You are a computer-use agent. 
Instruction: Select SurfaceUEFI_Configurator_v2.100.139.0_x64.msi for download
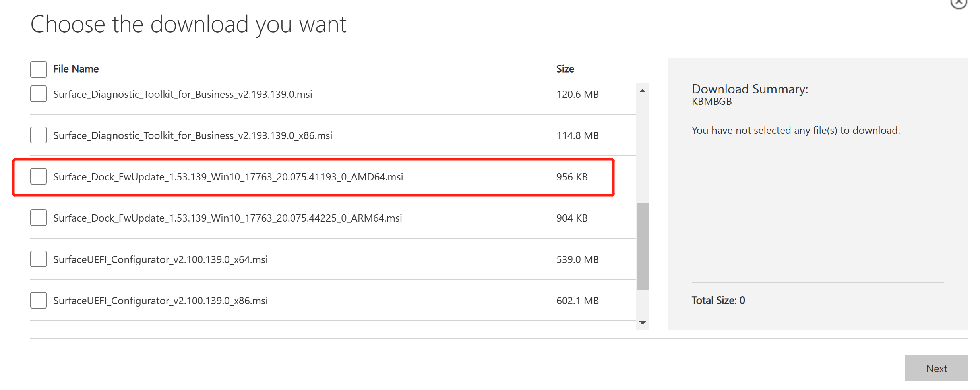[x=38, y=259]
